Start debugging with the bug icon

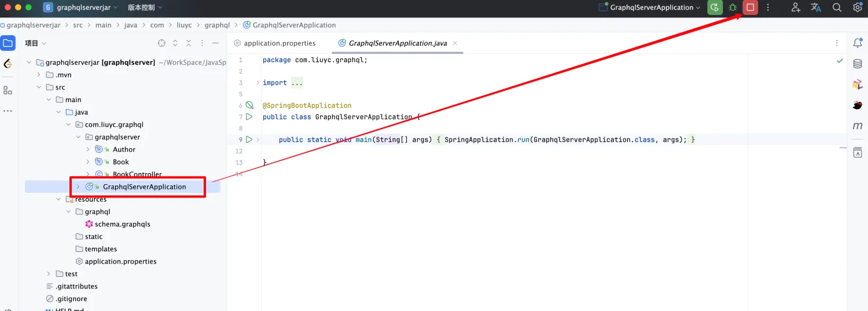tap(733, 8)
